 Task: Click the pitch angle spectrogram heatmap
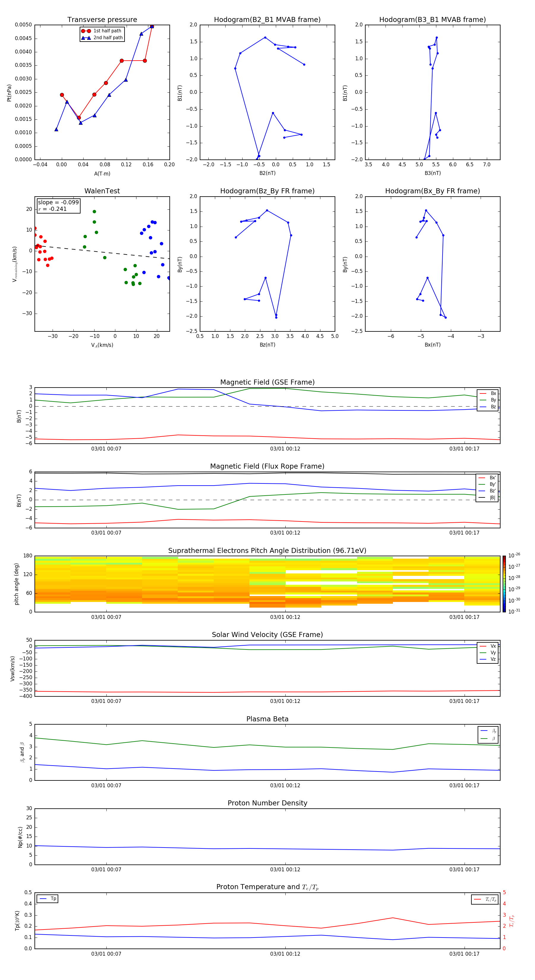tap(267, 584)
